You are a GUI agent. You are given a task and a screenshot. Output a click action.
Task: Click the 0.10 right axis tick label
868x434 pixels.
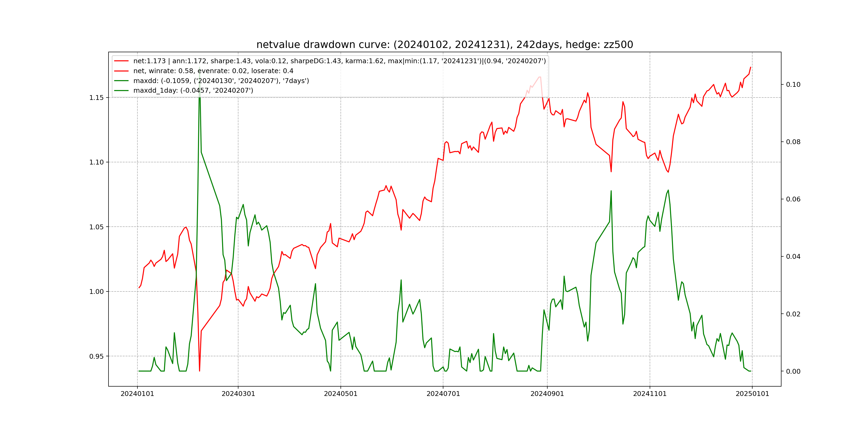point(793,85)
